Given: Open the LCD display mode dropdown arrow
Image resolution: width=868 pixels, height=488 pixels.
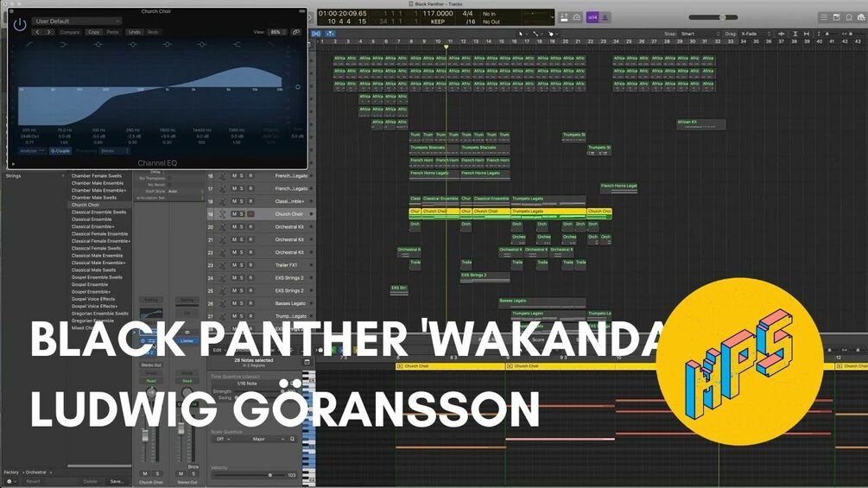Looking at the screenshot, I should point(552,17).
